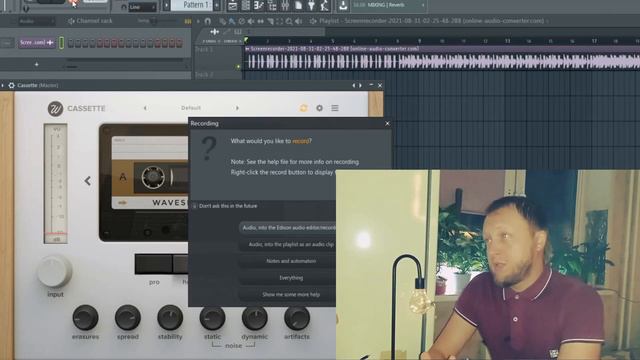Open the Cassette window title bar arrow menu
The image size is (640, 360).
(2, 85)
